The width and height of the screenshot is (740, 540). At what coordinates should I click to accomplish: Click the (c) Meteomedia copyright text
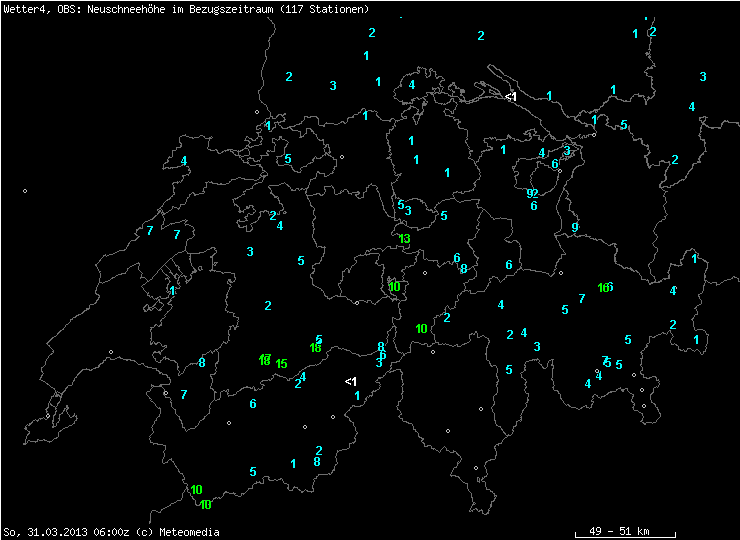coord(177,532)
